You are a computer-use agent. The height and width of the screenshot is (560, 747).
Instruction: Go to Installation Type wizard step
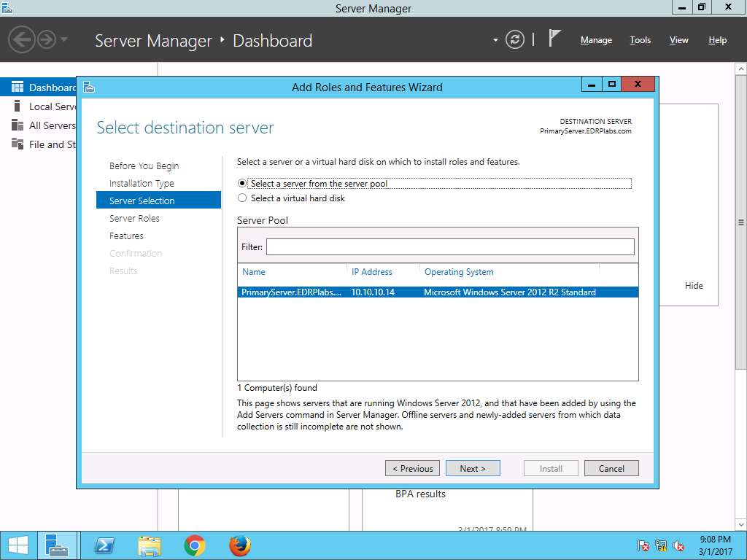click(142, 183)
